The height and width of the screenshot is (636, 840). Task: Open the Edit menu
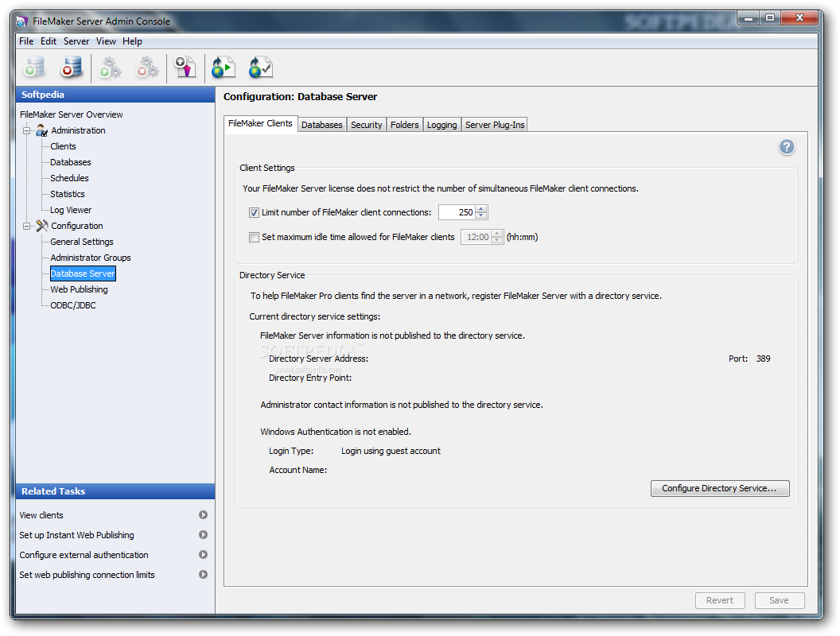tap(49, 41)
